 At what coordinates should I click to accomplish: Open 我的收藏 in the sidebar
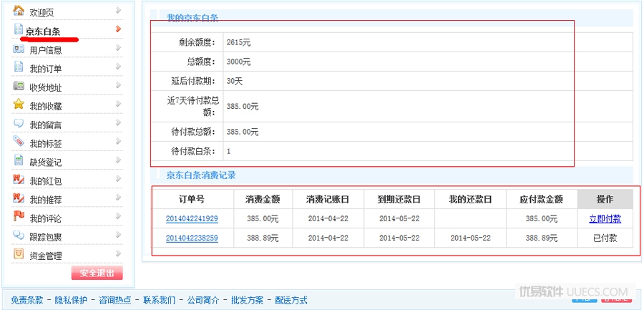tap(46, 107)
